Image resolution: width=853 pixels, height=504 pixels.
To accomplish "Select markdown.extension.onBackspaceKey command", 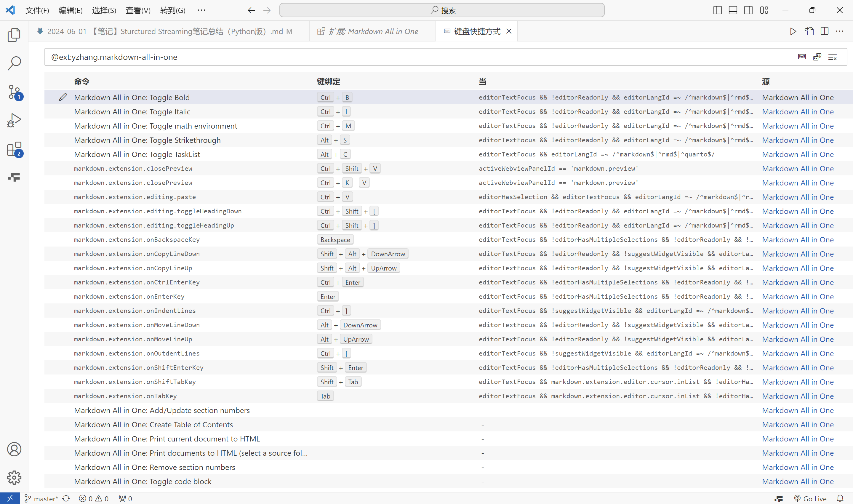I will (448, 239).
